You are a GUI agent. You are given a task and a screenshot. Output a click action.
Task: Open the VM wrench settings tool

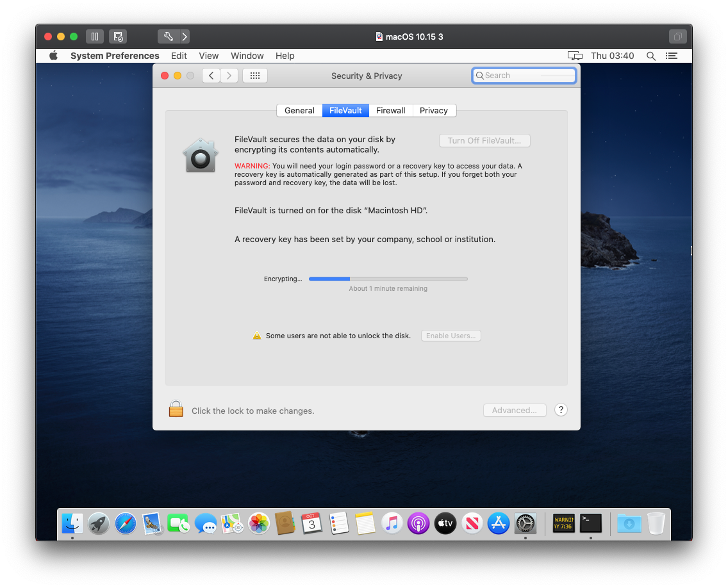pyautogui.click(x=168, y=37)
